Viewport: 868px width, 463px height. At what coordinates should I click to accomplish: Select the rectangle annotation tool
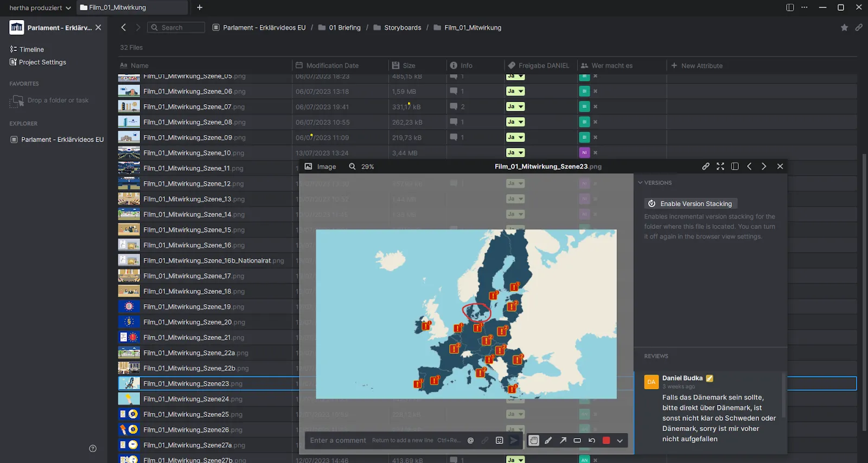pos(577,440)
